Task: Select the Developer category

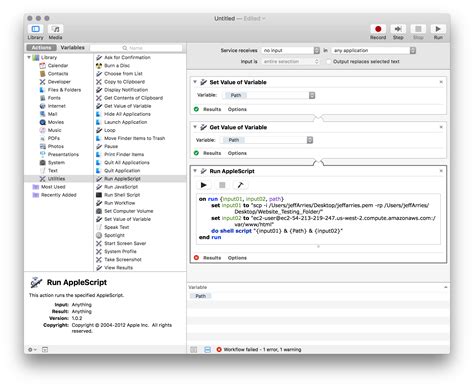Action: click(59, 82)
